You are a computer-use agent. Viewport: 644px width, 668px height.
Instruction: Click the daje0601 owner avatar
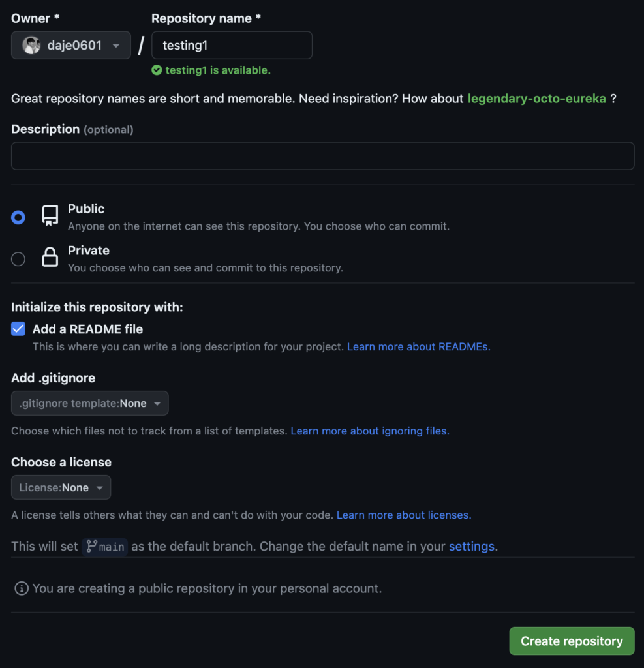(31, 45)
